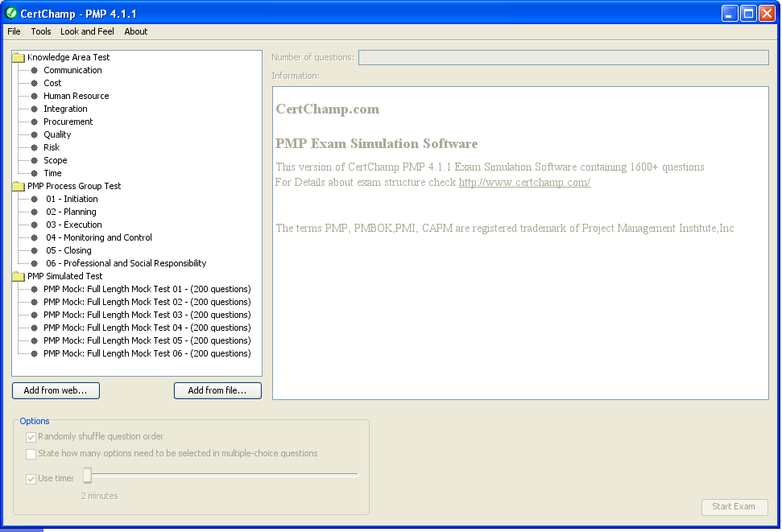
Task: Click the CertChamp logo icon in title bar
Action: (x=11, y=13)
